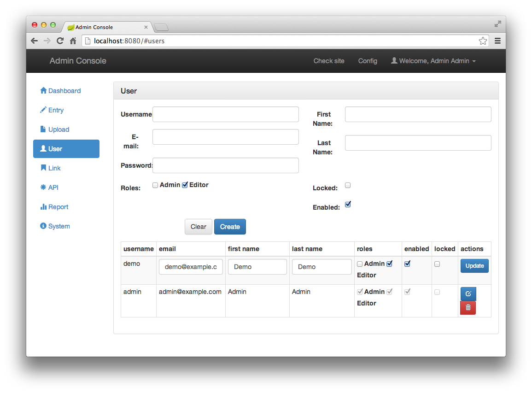Delete the admin user with trash icon

[x=468, y=308]
